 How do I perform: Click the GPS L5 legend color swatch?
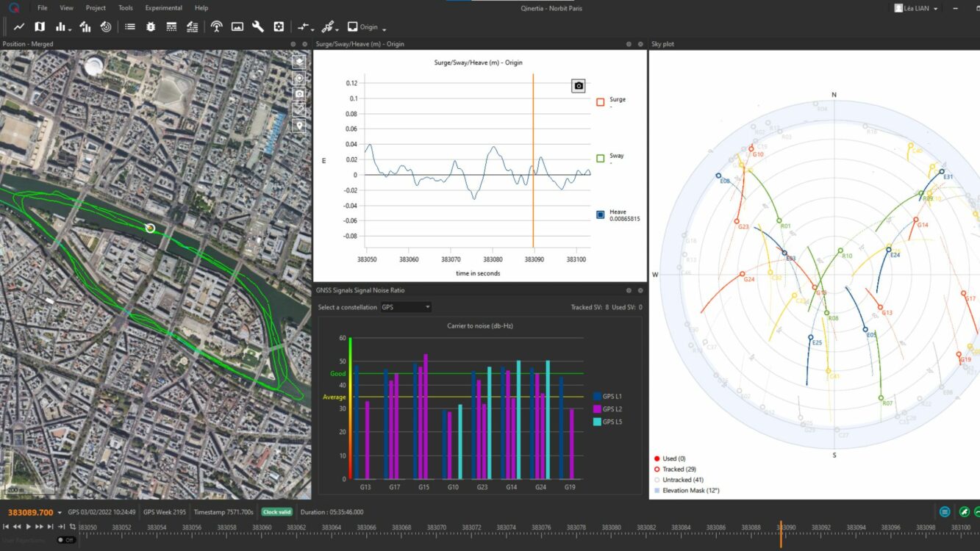tap(597, 422)
